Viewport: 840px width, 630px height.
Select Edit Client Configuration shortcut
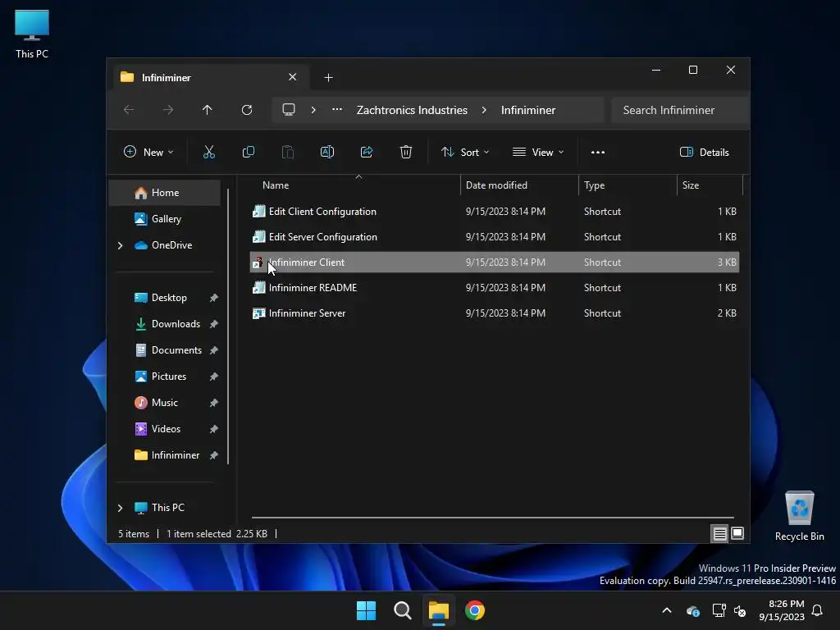495,212
